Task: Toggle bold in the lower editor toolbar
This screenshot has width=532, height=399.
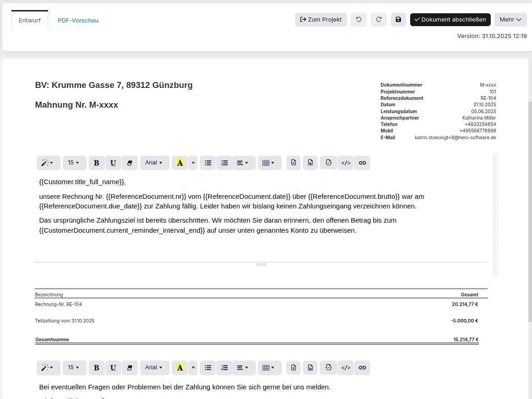Action: [x=97, y=367]
